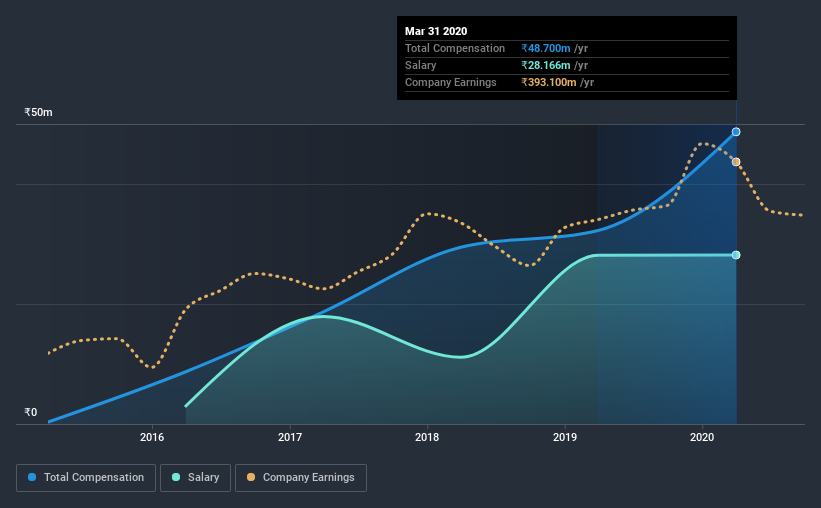This screenshot has height=508, width=821.
Task: Toggle the Company Earnings legend button
Action: click(x=301, y=478)
